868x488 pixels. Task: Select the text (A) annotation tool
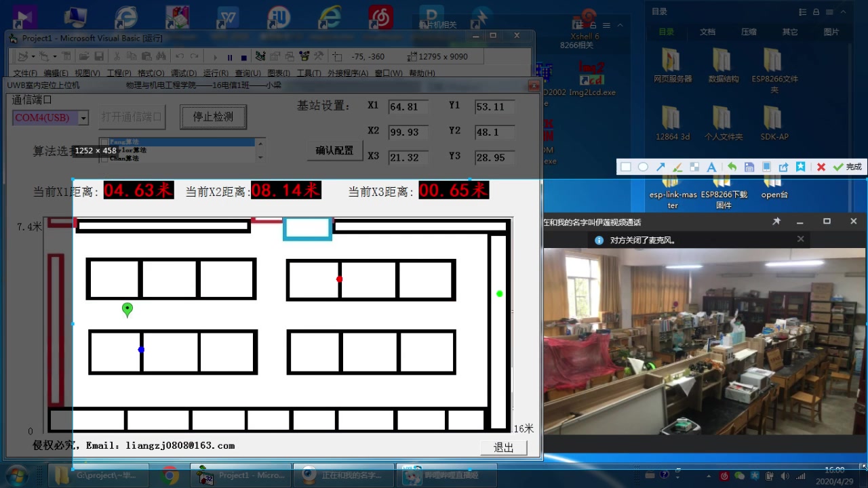[711, 167]
